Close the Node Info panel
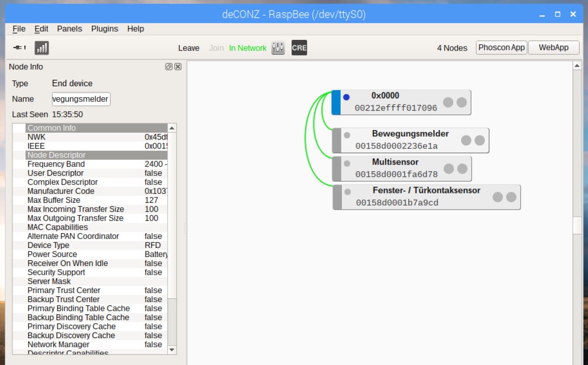Viewport: 588px width, 365px height. click(178, 67)
